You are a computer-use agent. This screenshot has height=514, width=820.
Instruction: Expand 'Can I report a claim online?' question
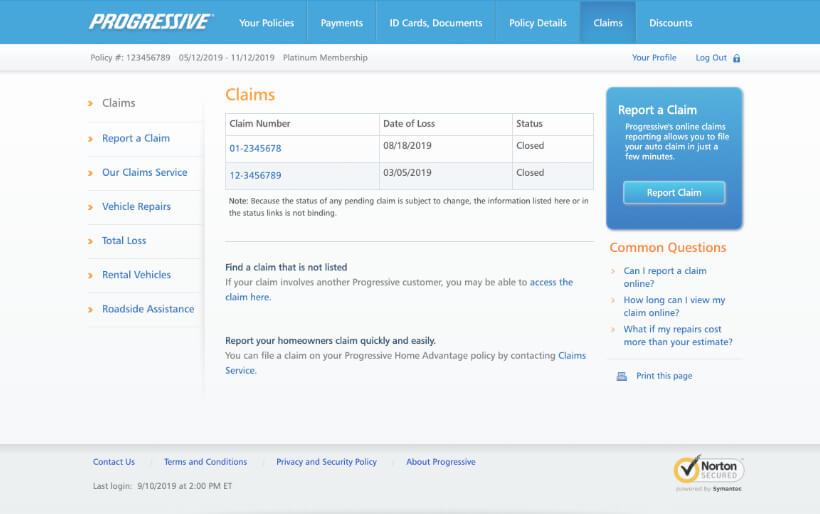pos(665,277)
